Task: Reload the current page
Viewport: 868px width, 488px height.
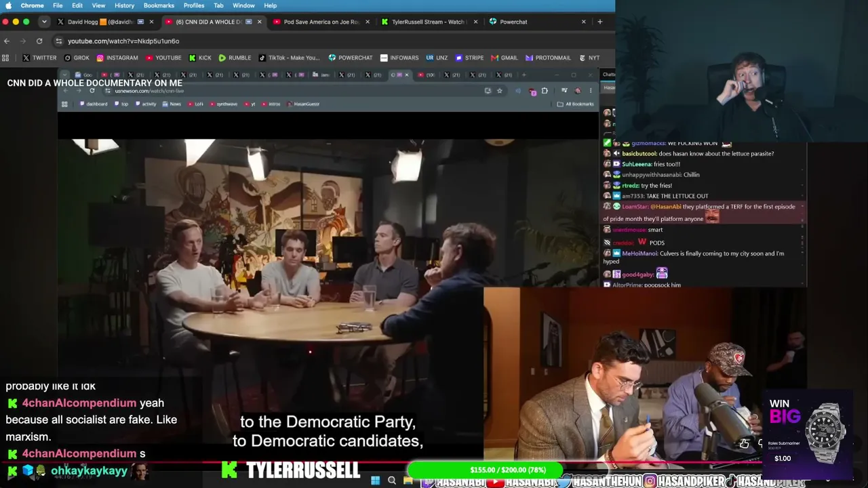Action: [x=39, y=41]
